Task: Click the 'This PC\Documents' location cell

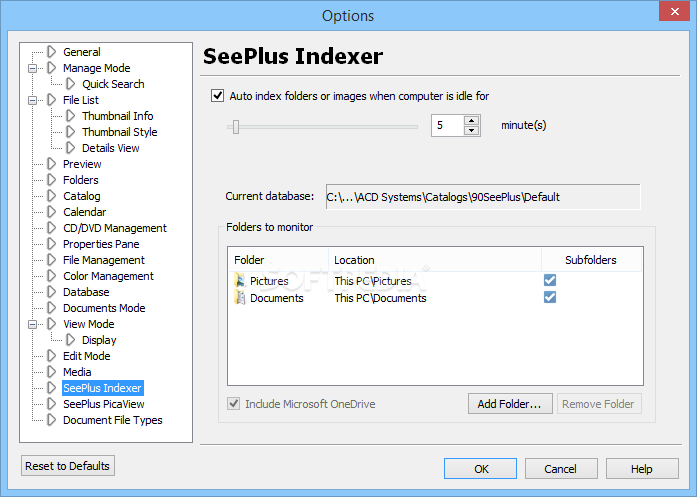Action: pos(381,298)
